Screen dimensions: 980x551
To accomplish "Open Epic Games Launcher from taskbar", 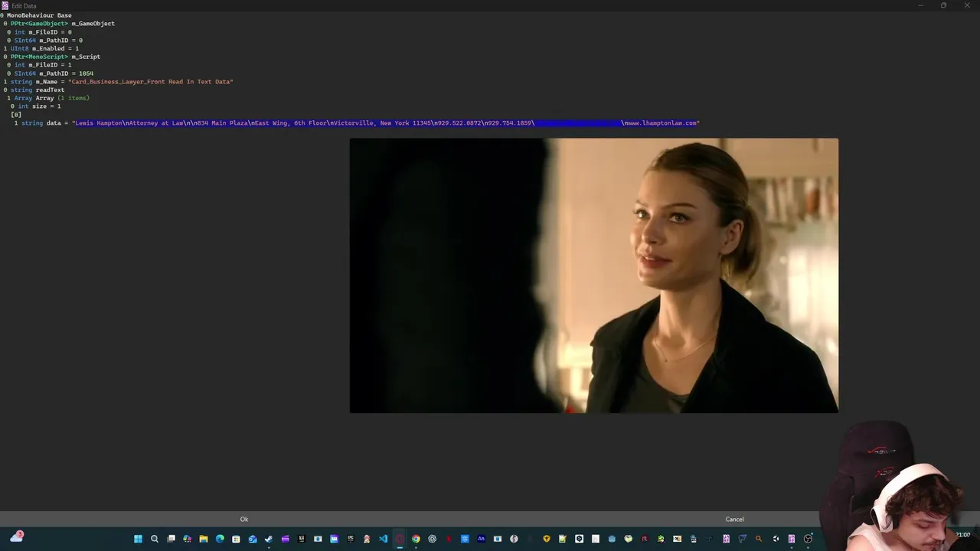I will point(351,539).
